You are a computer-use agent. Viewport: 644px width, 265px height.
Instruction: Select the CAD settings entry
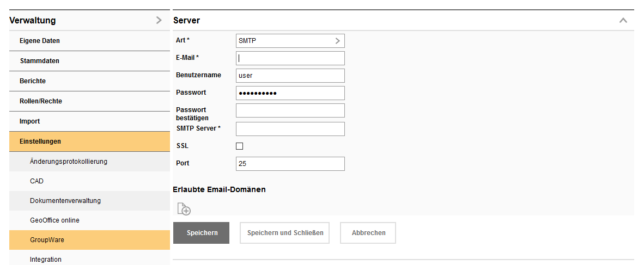(37, 181)
